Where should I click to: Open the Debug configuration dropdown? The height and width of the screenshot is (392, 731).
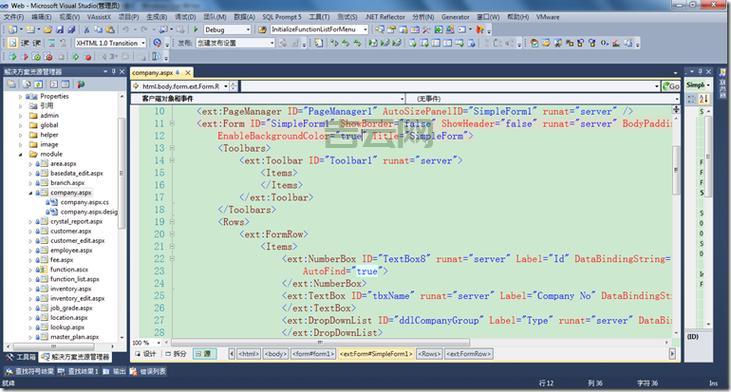pos(248,30)
